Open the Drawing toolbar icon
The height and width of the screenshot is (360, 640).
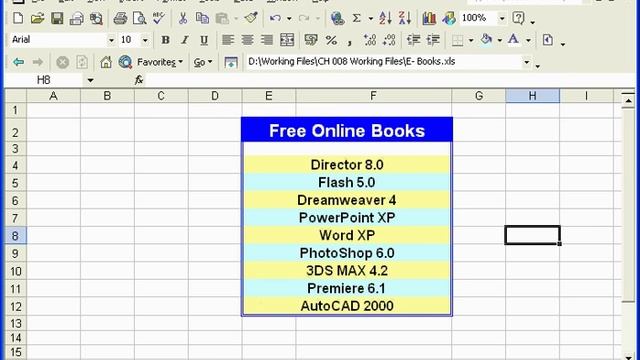[x=449, y=18]
